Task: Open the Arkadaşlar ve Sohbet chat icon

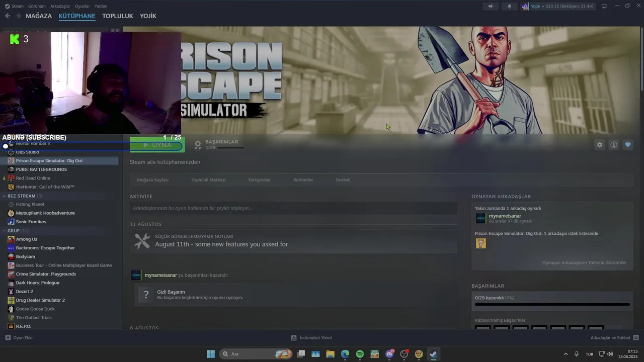Action: (x=636, y=338)
